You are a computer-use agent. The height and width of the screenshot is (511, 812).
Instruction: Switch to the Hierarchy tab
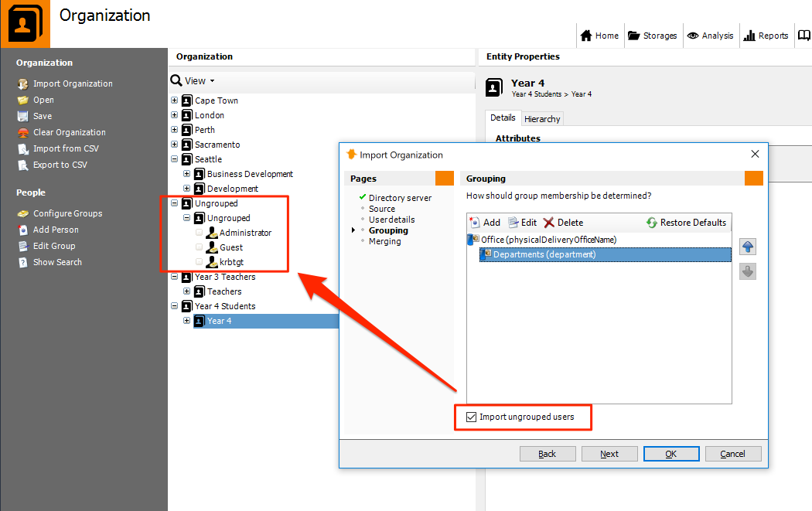542,119
